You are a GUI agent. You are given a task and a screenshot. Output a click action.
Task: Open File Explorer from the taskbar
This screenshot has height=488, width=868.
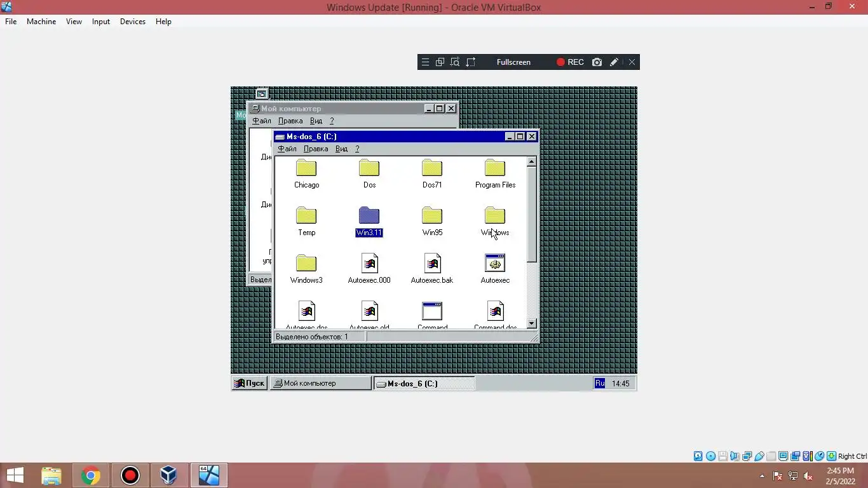pos(51,475)
